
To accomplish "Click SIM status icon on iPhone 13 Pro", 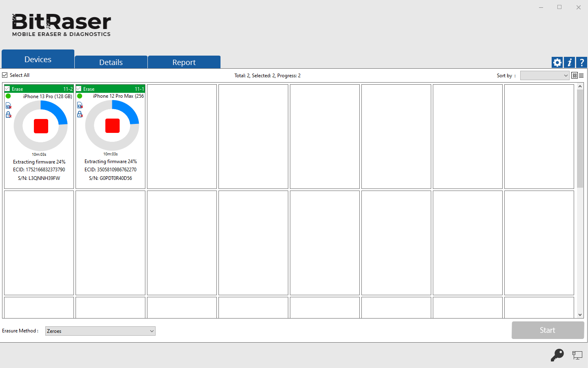I will pos(9,106).
